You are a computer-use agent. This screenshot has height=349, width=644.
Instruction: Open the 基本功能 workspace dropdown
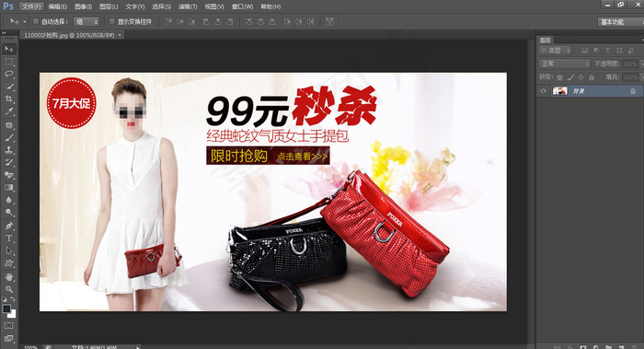(x=620, y=22)
